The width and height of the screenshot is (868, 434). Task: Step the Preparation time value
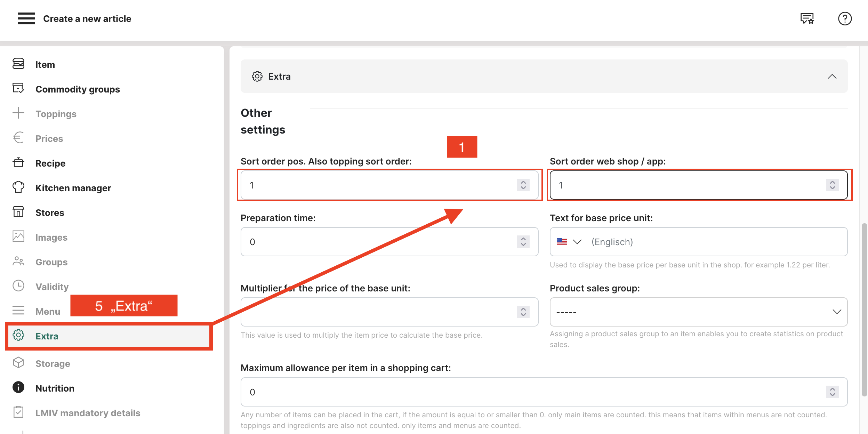tap(523, 242)
